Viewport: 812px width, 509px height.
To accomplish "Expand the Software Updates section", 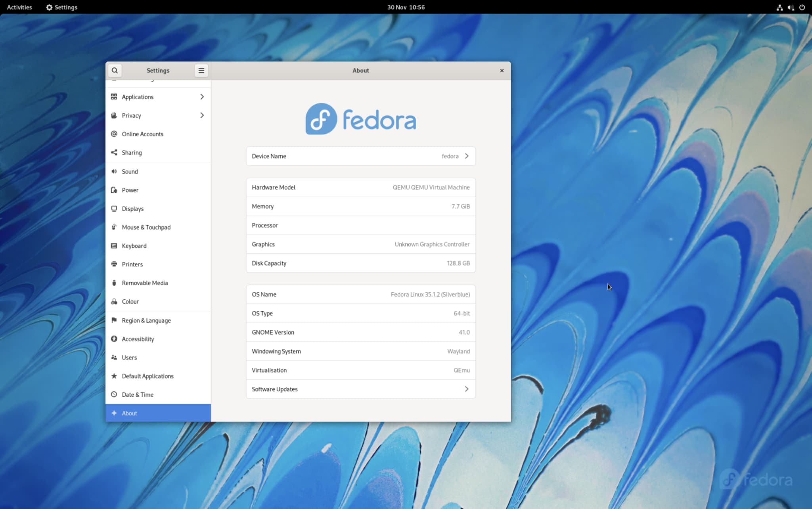I will pos(467,389).
